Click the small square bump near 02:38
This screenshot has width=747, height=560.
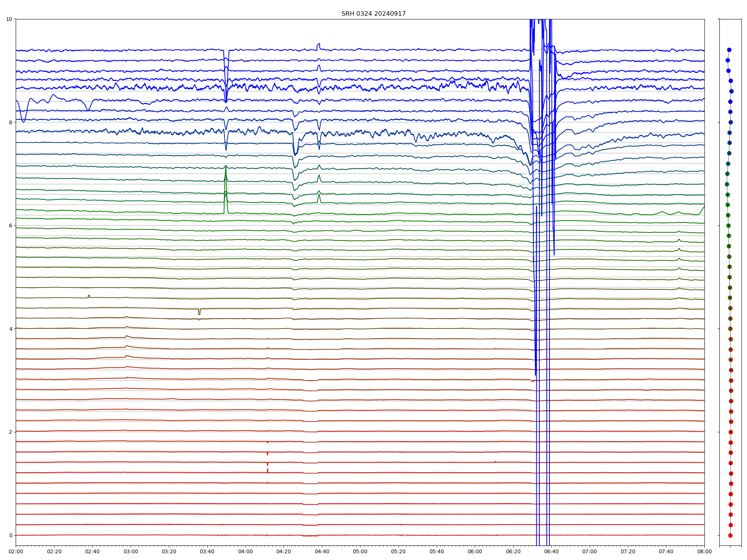(89, 296)
